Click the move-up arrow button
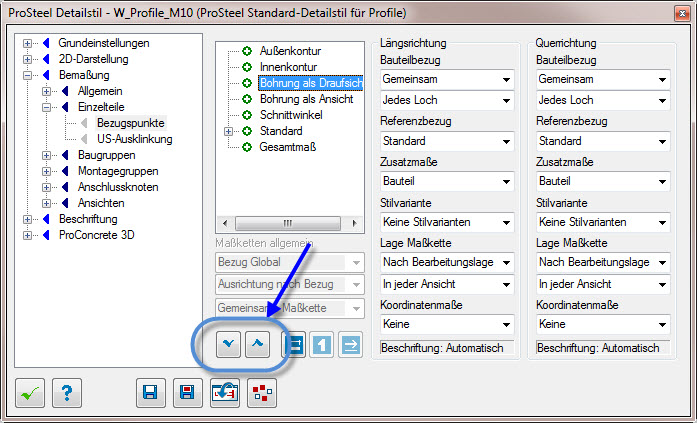 257,344
